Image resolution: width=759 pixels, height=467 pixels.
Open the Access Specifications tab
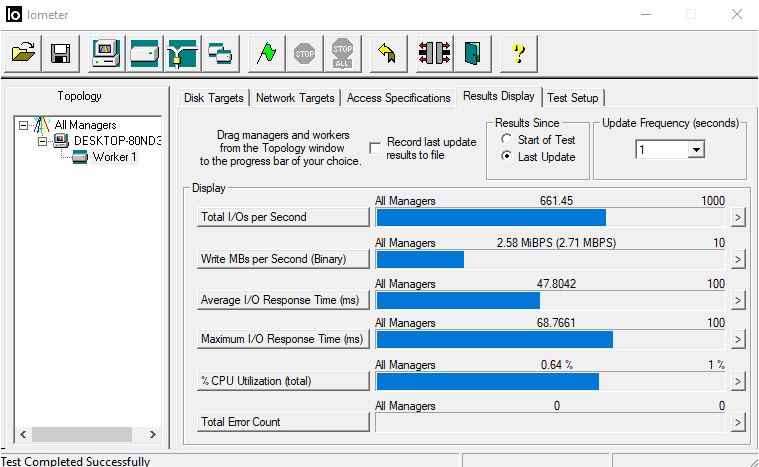398,98
